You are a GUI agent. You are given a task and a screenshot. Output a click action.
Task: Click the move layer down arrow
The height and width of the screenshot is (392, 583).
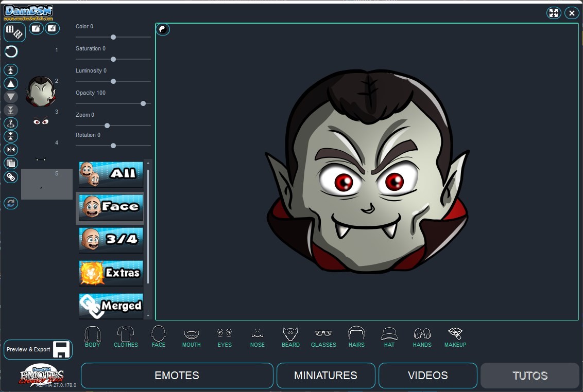10,96
